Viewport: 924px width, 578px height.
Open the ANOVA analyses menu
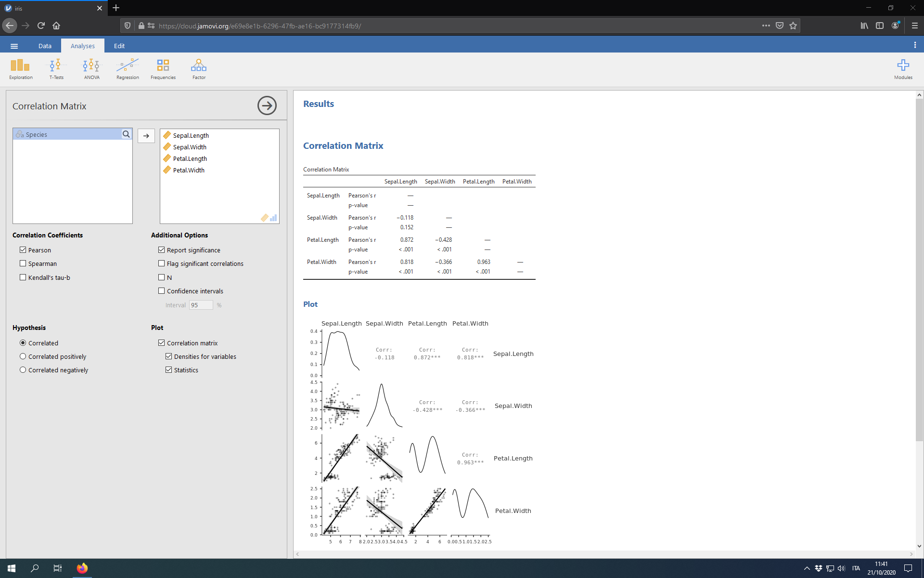tap(91, 69)
